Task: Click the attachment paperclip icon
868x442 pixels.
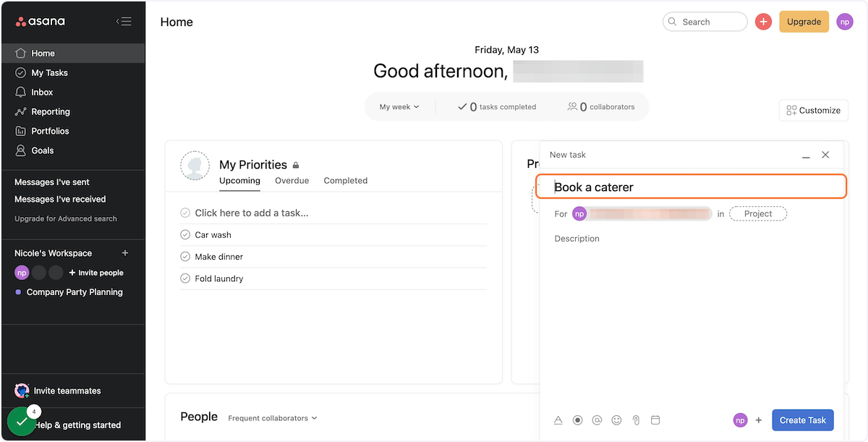Action: [x=636, y=420]
